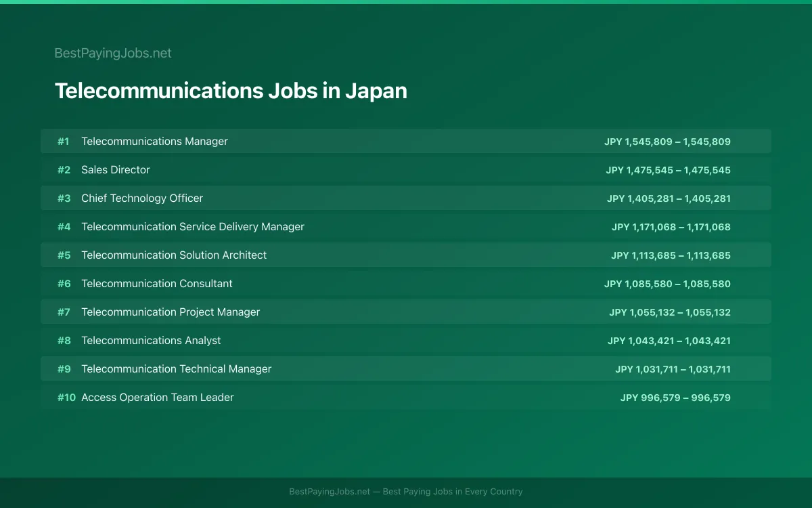The image size is (812, 508).
Task: Select the Chief Technology Officer job title
Action: (142, 198)
